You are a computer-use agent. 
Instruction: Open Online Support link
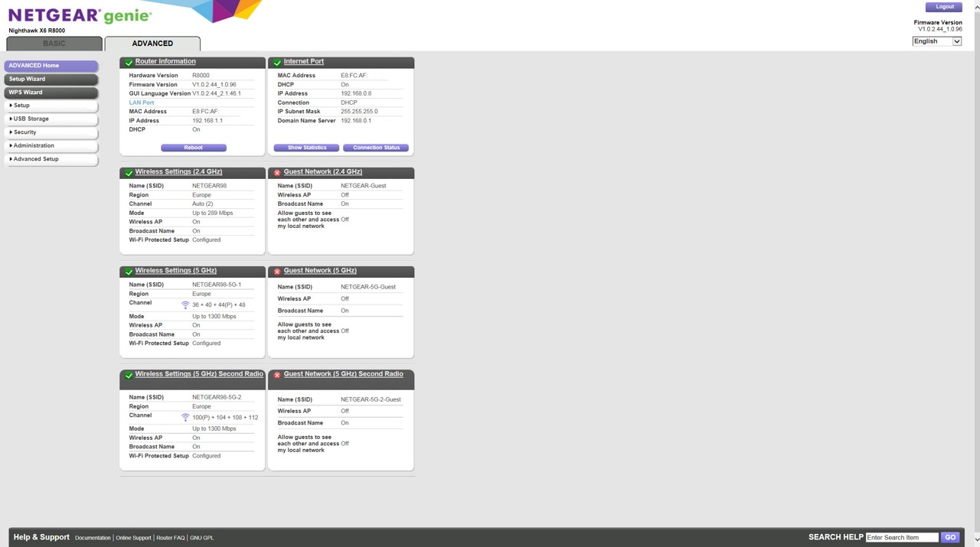[x=133, y=538]
